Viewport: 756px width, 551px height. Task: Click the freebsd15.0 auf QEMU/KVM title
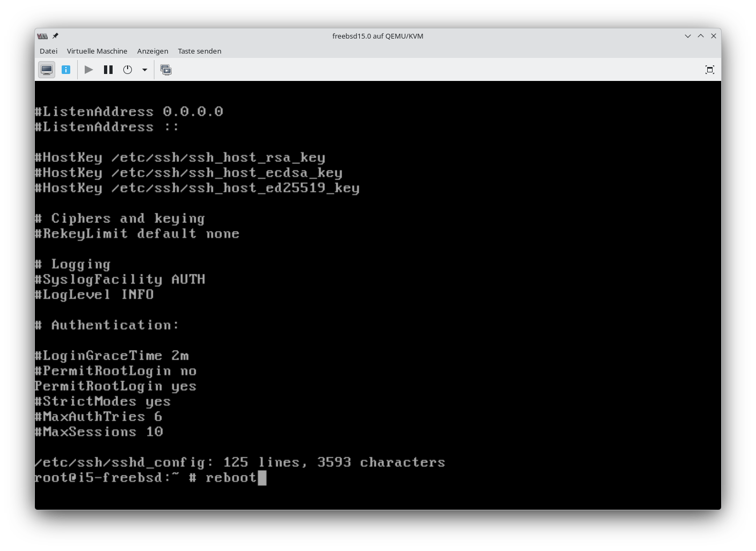[377, 36]
